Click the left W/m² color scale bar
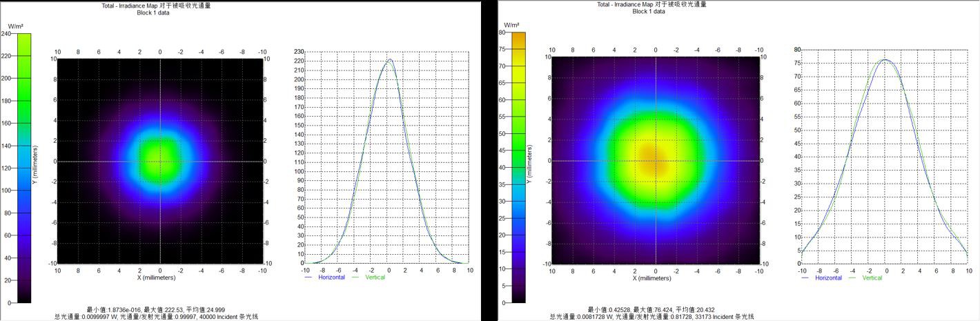The image size is (980, 321). (x=23, y=168)
